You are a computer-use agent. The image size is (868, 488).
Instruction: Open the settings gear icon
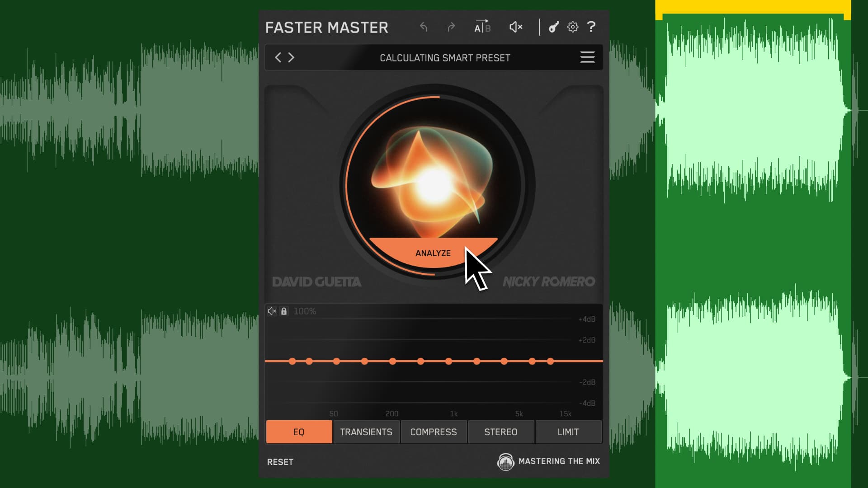[573, 27]
